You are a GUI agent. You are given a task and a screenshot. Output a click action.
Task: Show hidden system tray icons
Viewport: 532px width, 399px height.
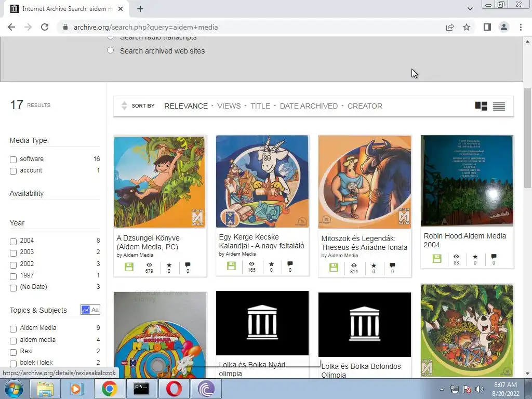(442, 390)
